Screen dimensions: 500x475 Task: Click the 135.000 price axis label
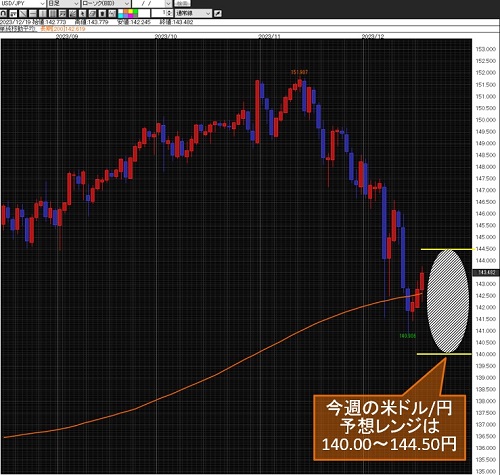point(486,471)
